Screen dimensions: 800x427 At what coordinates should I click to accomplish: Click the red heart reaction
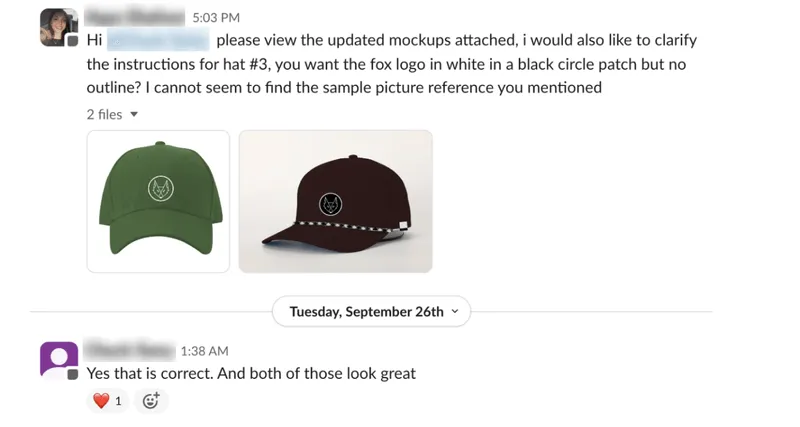[x=108, y=401]
